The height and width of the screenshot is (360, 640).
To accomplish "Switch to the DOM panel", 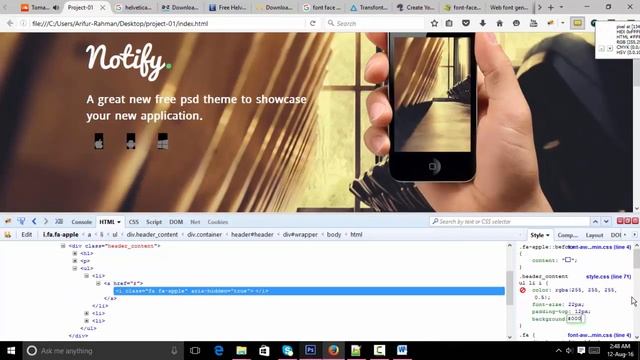I will [x=176, y=222].
